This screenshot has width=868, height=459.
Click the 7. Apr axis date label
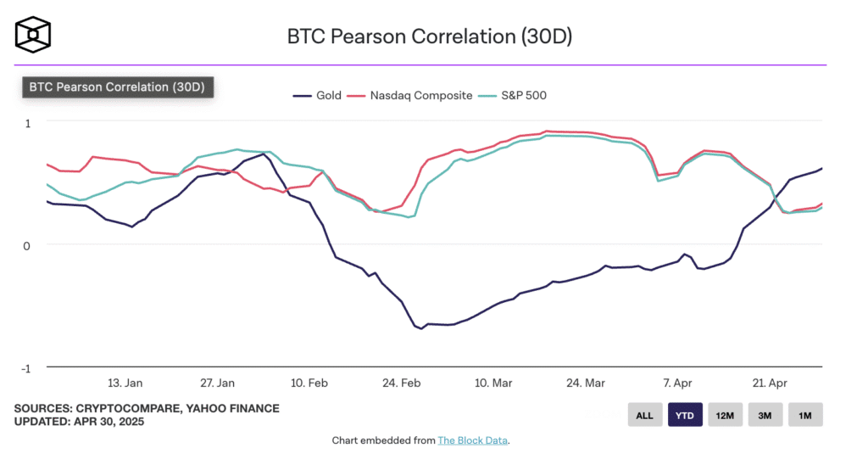point(680,383)
